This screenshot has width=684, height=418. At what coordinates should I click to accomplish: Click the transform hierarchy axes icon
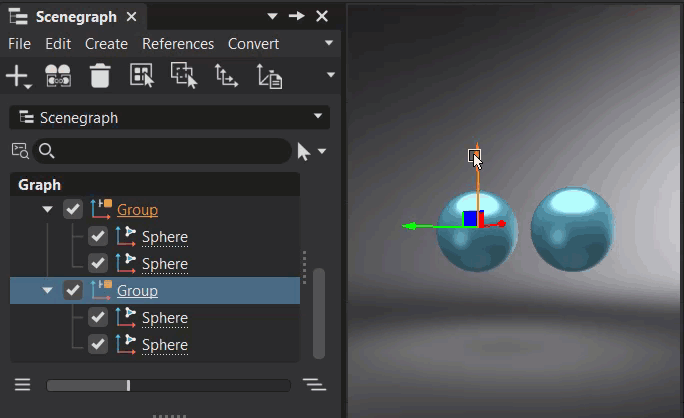pos(226,75)
